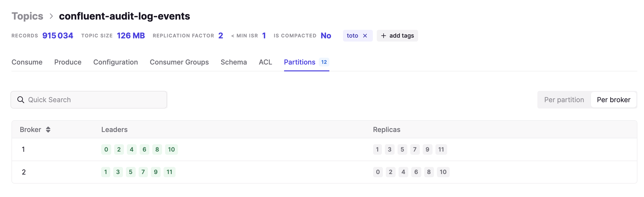Click the magnifier icon in Quick Search
Viewport: 644px width, 197px height.
point(21,100)
